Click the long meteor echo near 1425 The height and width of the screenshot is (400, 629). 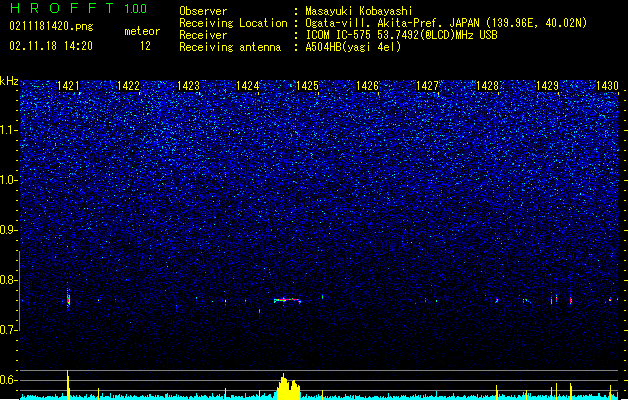[x=287, y=300]
